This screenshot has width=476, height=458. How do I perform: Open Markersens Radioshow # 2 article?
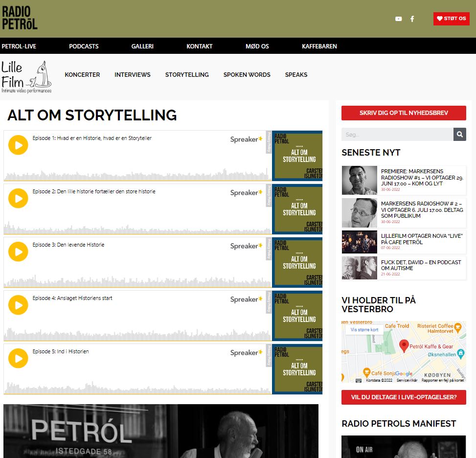coord(422,209)
